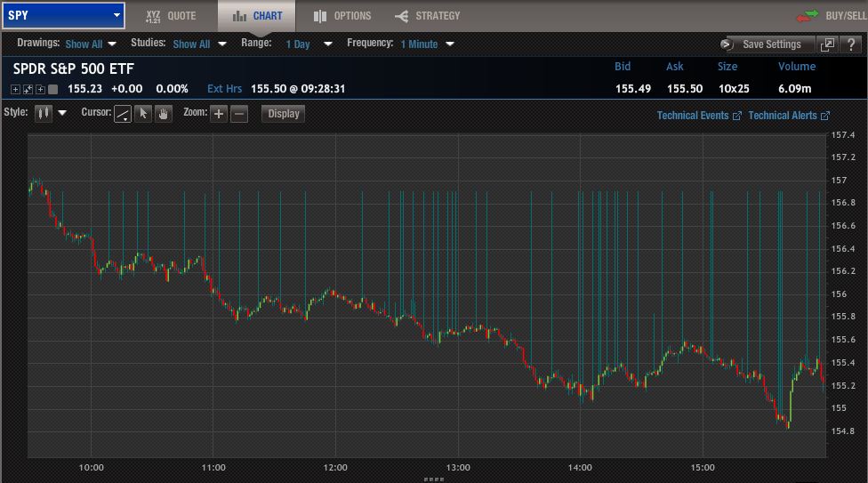The image size is (868, 483).
Task: Zoom out with the minus button
Action: click(x=239, y=114)
